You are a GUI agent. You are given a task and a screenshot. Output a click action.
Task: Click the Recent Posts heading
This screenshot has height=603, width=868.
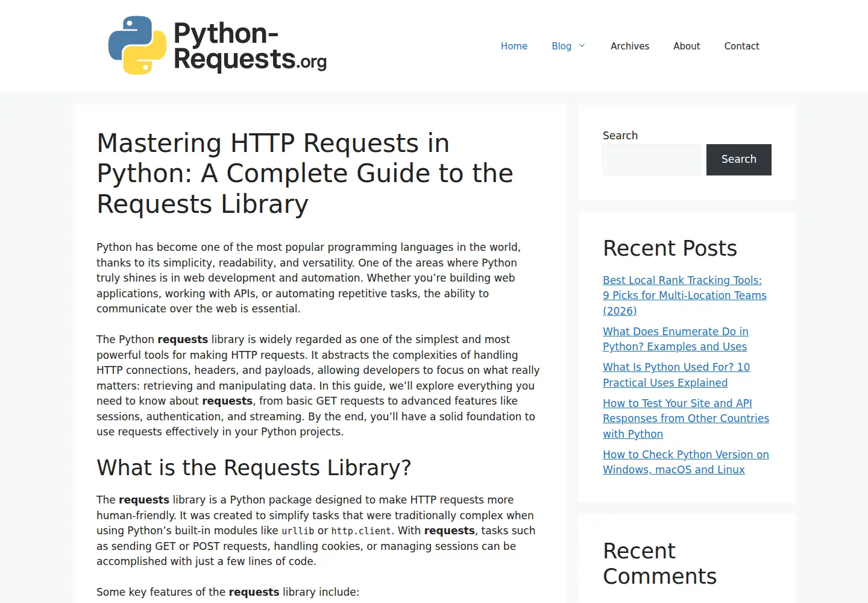(x=670, y=248)
